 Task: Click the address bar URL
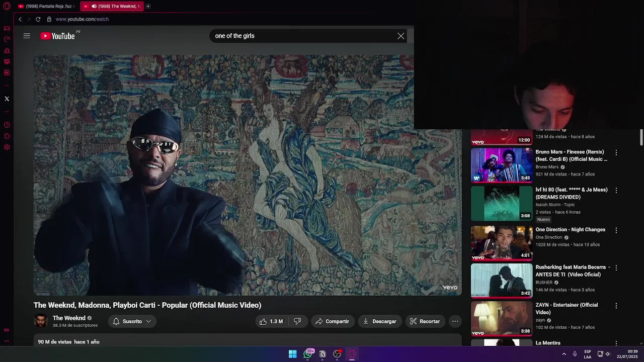coord(82,19)
